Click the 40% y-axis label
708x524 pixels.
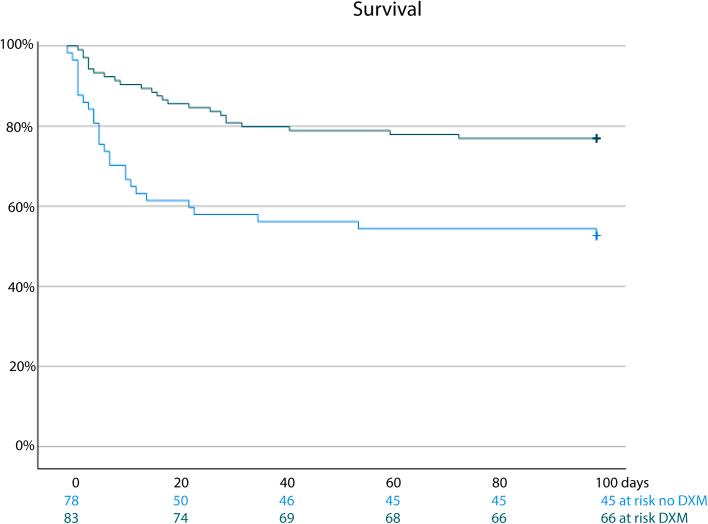(x=21, y=287)
